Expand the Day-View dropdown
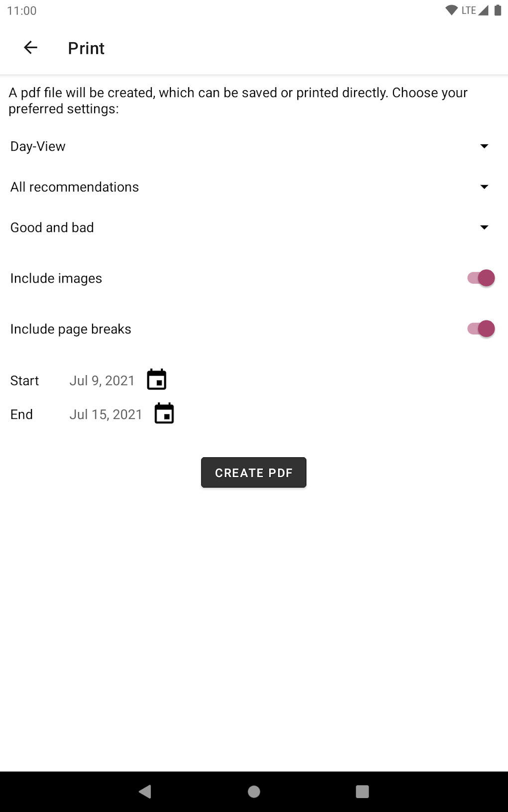The width and height of the screenshot is (508, 812). coord(249,146)
